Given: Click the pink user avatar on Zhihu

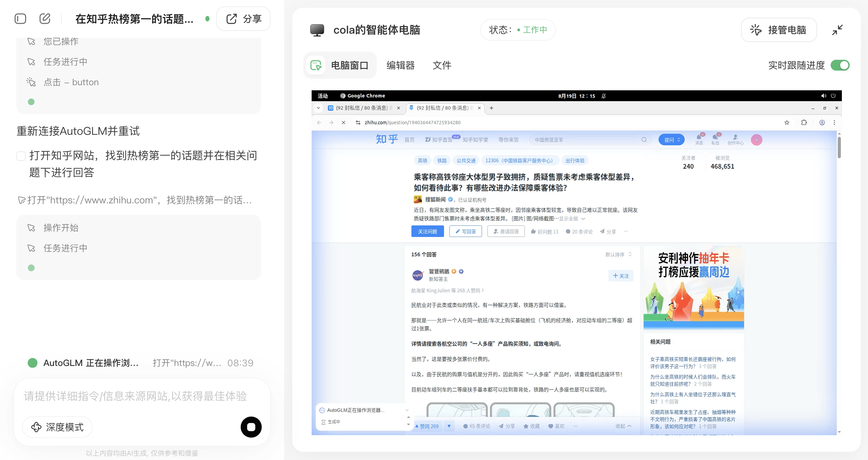Looking at the screenshot, I should tap(756, 140).
